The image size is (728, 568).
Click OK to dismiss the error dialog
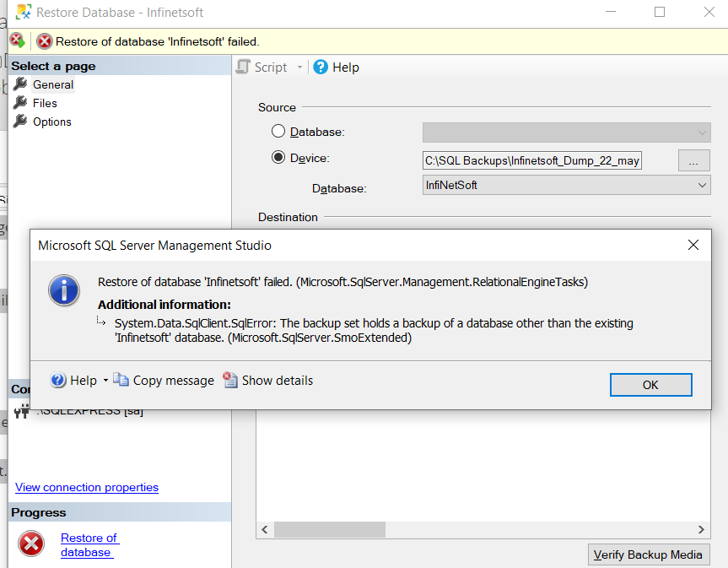(x=650, y=384)
